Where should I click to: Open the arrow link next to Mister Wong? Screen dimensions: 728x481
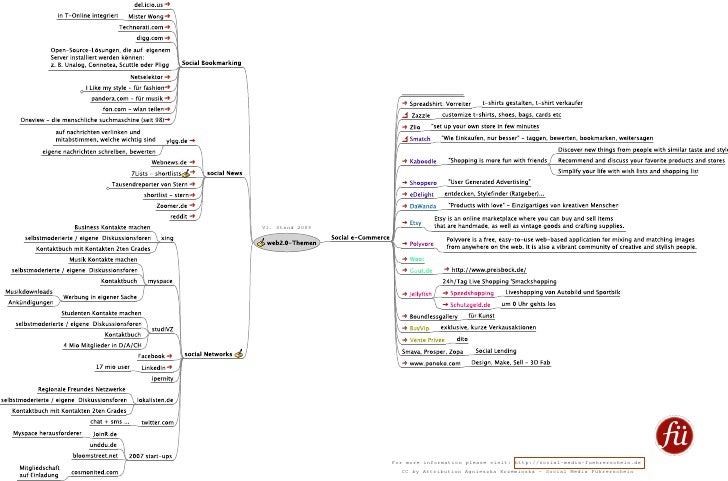[167, 16]
